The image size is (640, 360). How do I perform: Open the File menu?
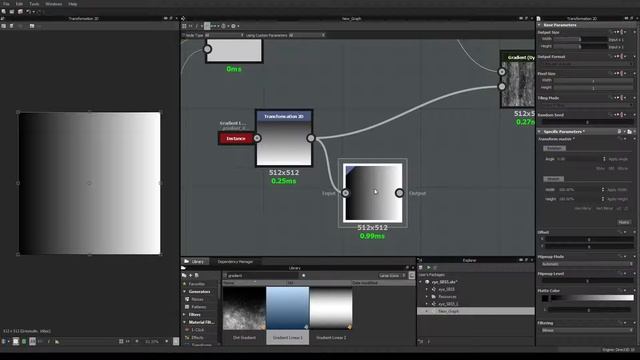(x=6, y=4)
